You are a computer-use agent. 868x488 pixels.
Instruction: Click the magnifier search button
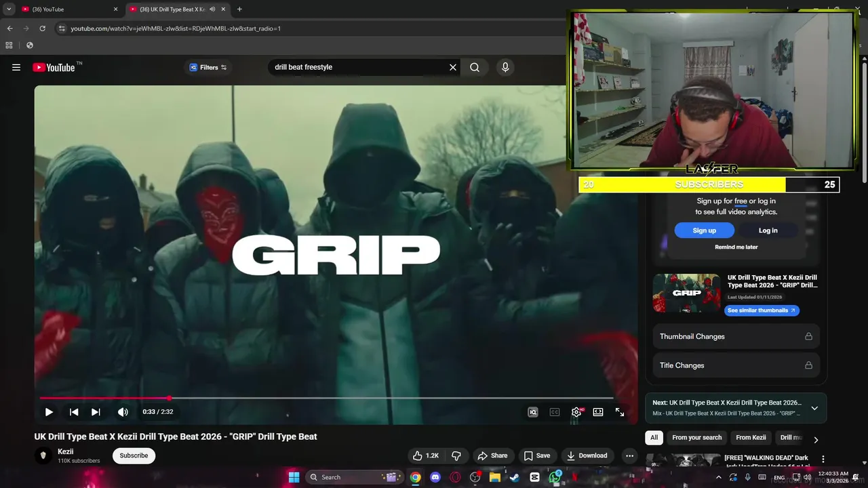point(475,67)
